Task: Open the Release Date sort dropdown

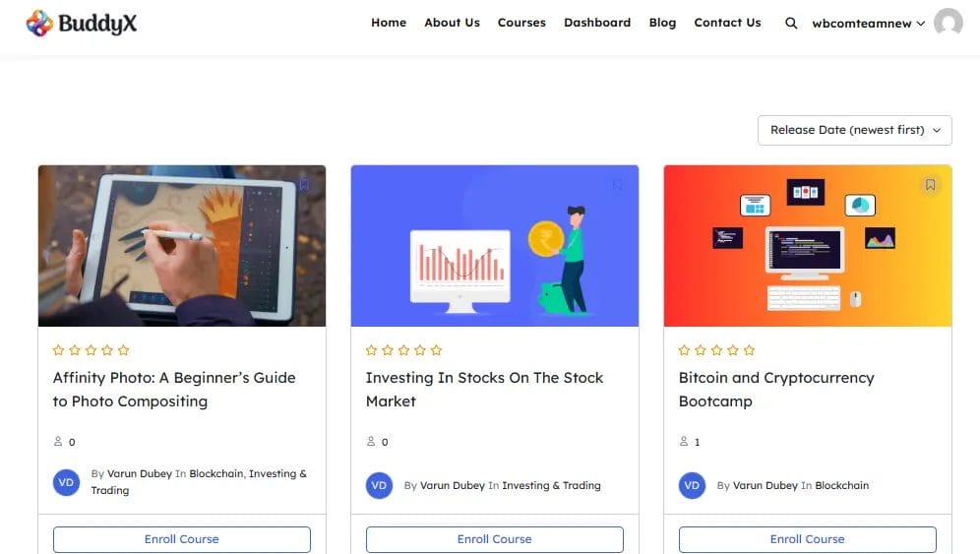Action: click(854, 130)
